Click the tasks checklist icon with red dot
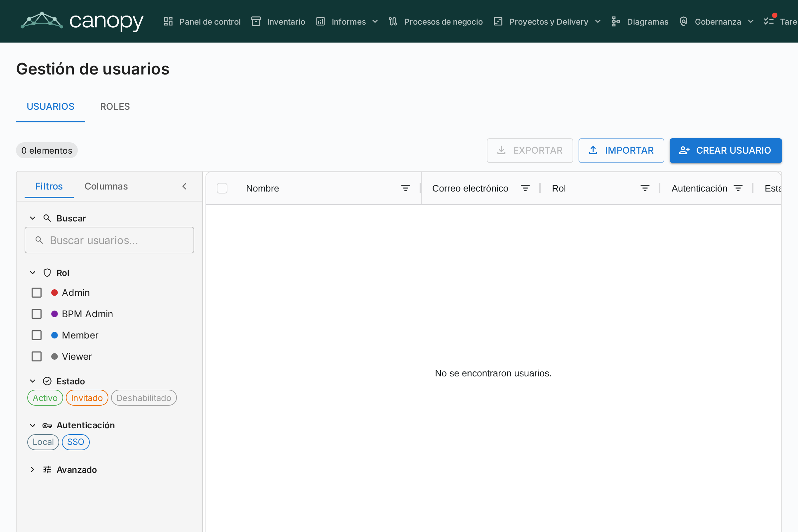Viewport: 798px width, 532px height. (x=769, y=21)
